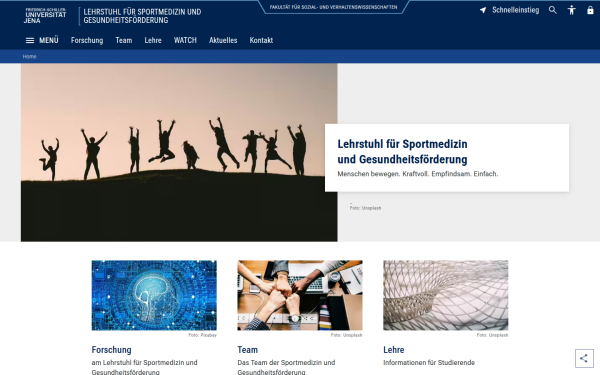Click slogan text Menschen bewegen
Image resolution: width=600 pixels, height=375 pixels.
(x=417, y=174)
